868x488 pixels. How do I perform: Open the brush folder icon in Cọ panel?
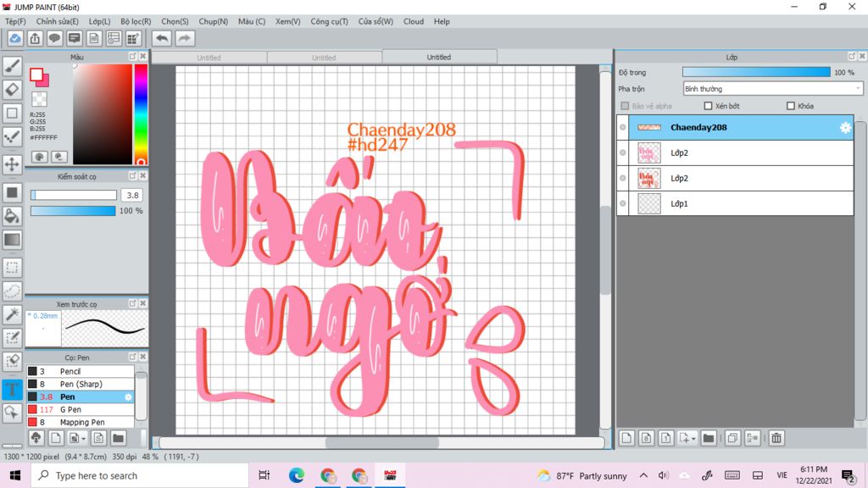coord(118,438)
